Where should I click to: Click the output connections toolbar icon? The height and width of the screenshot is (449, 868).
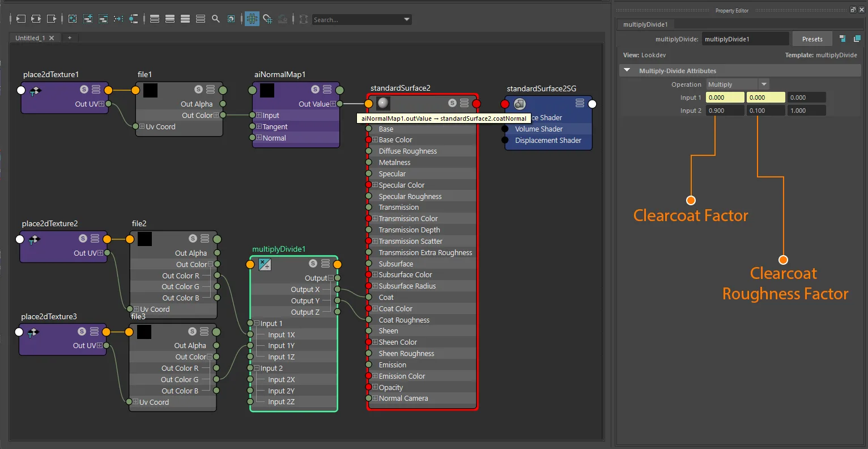tap(52, 19)
